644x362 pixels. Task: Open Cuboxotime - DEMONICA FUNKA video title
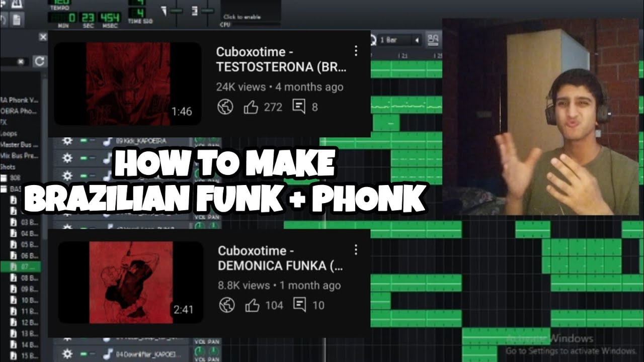coord(281,258)
